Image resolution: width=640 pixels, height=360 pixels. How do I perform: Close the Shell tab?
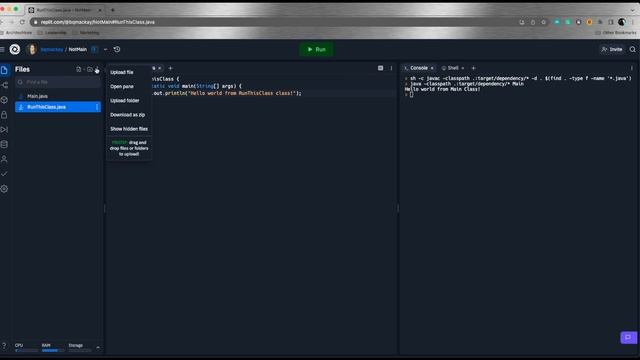pos(463,68)
